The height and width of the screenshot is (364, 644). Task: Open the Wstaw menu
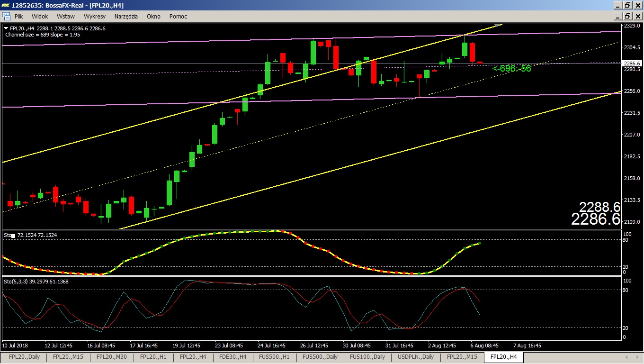coord(66,16)
